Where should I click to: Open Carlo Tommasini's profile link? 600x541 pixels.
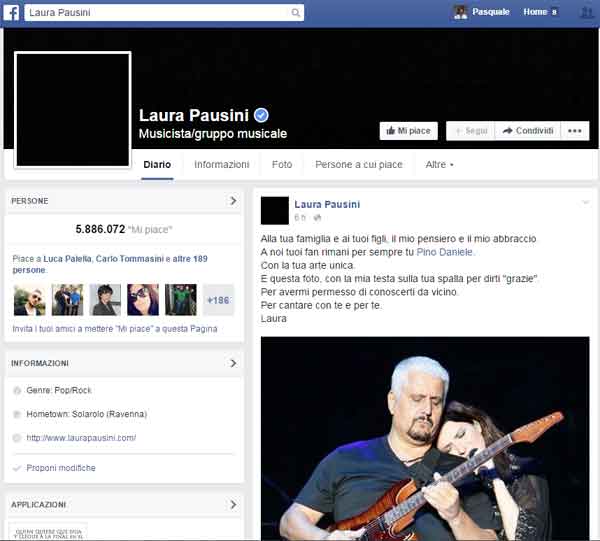coord(130,259)
